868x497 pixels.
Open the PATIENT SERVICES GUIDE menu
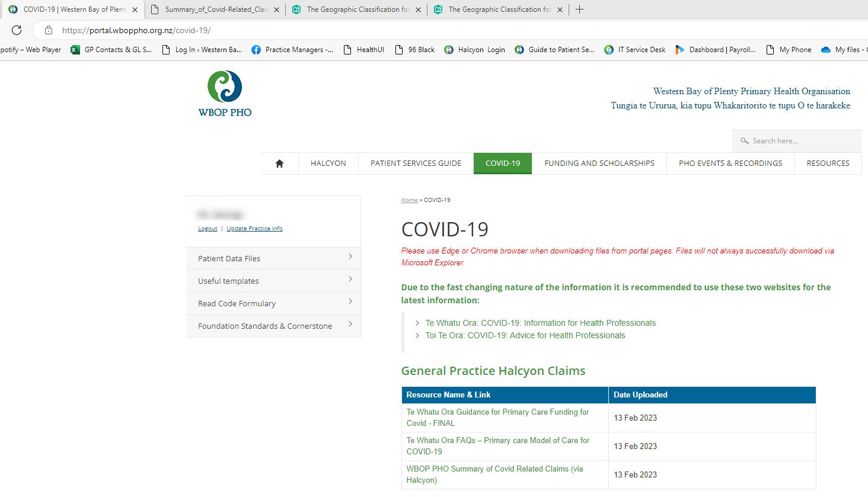click(x=416, y=163)
